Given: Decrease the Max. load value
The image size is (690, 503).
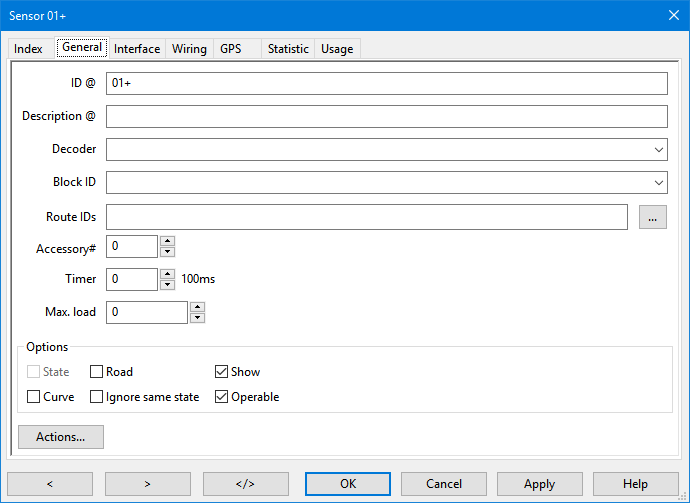Looking at the screenshot, I should 197,318.
